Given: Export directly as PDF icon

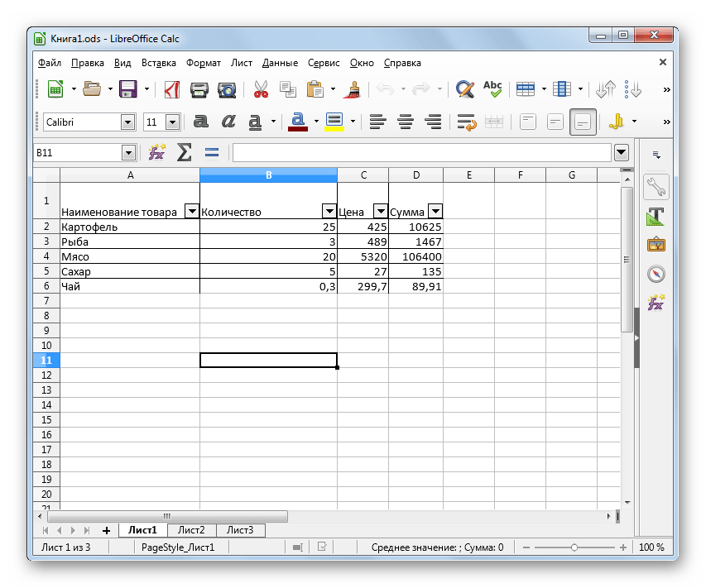Looking at the screenshot, I should [172, 89].
